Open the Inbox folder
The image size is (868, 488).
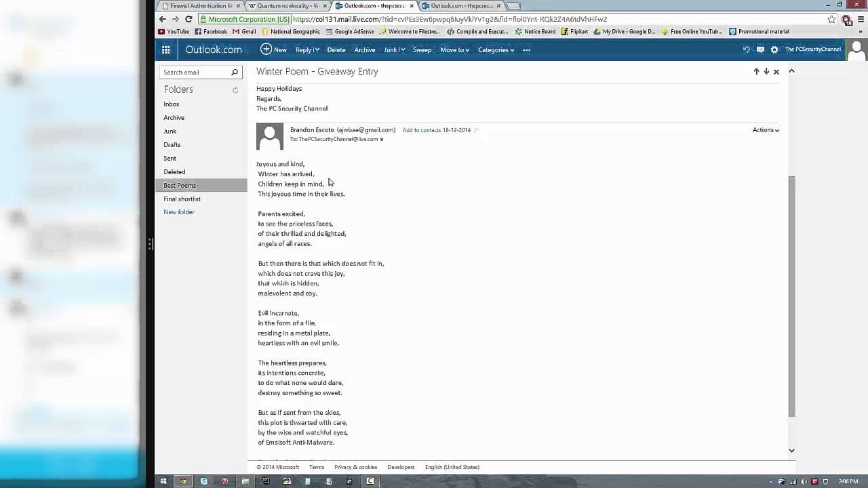(172, 104)
